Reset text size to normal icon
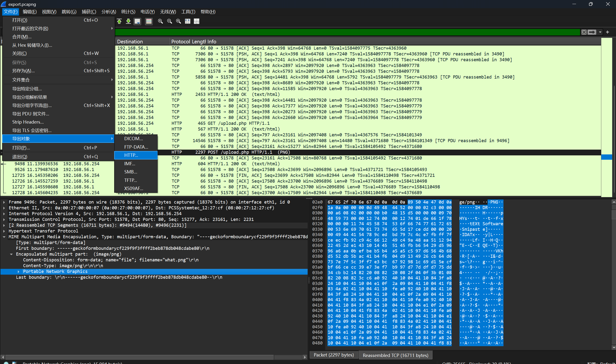616x364 pixels. (x=179, y=21)
